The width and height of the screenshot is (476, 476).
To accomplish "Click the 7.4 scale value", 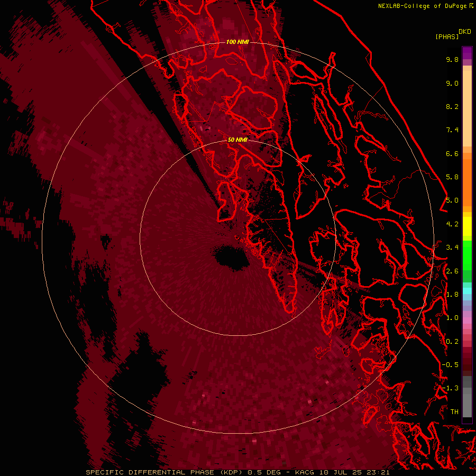I will coord(452,130).
